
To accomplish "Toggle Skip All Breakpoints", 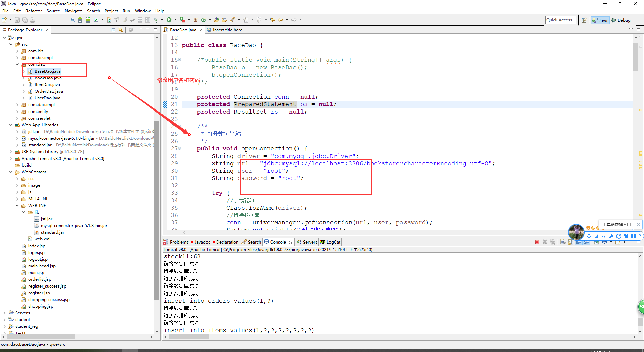I will point(72,20).
